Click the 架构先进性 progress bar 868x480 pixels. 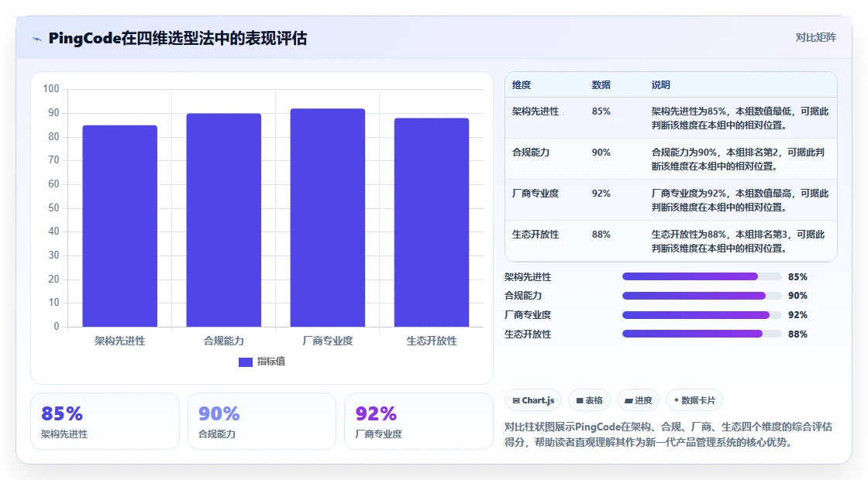click(x=702, y=276)
